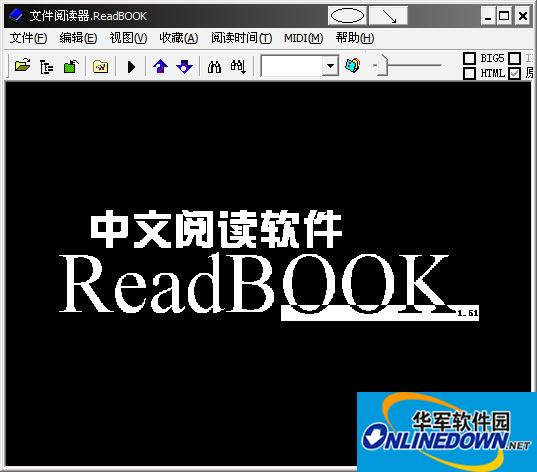The width and height of the screenshot is (537, 472).
Task: Click the ellipse button in title bar
Action: pos(347,16)
